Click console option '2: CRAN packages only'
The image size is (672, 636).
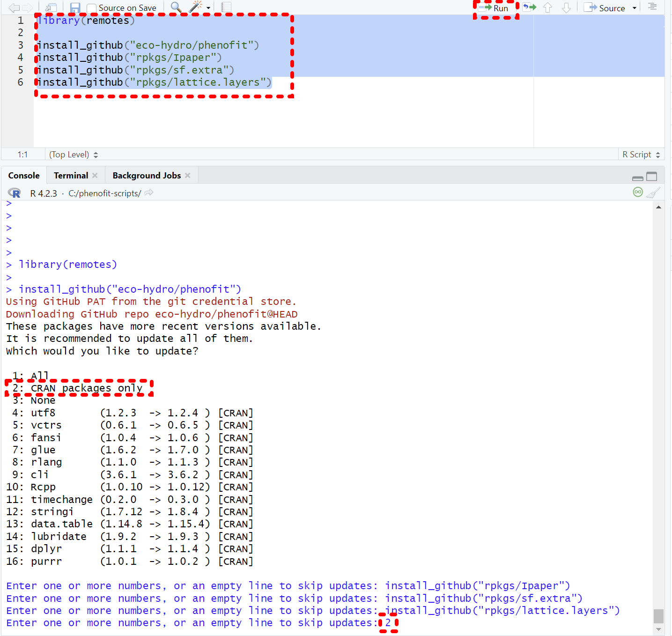click(x=77, y=388)
